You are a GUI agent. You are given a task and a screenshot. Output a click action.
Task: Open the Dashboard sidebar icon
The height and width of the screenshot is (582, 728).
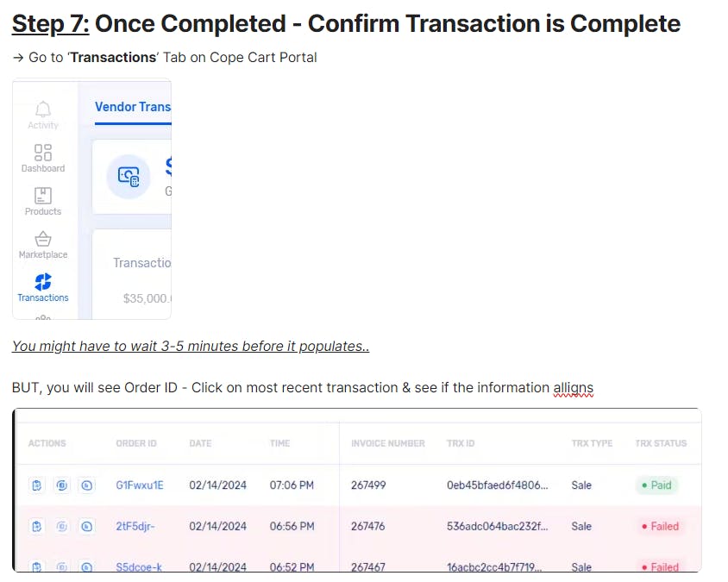pos(43,153)
